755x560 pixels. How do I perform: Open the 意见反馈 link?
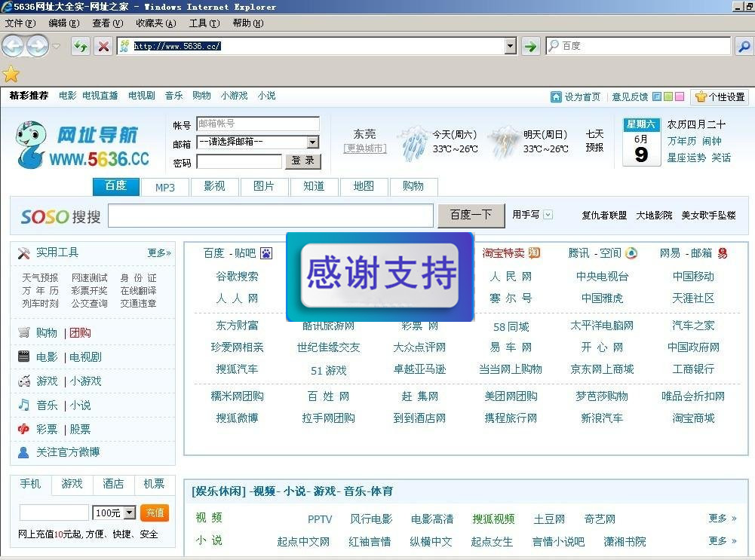point(629,96)
